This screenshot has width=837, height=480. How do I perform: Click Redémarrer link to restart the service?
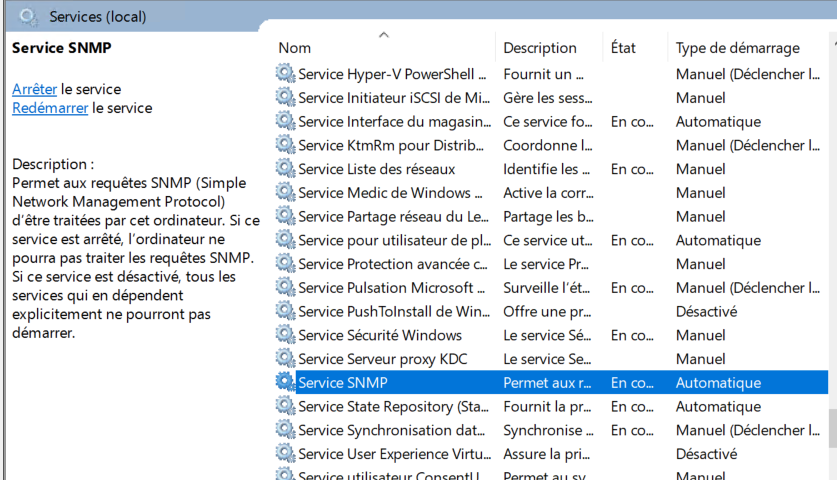pos(50,108)
